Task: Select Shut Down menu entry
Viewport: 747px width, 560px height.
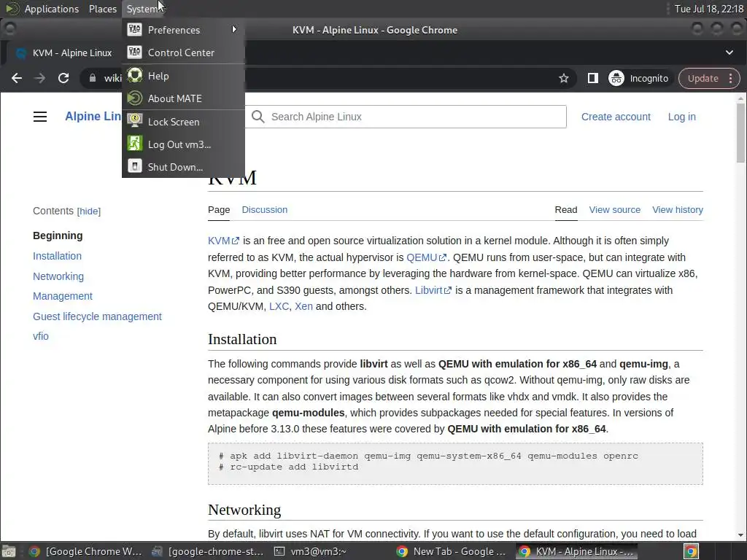Action: tap(183, 167)
